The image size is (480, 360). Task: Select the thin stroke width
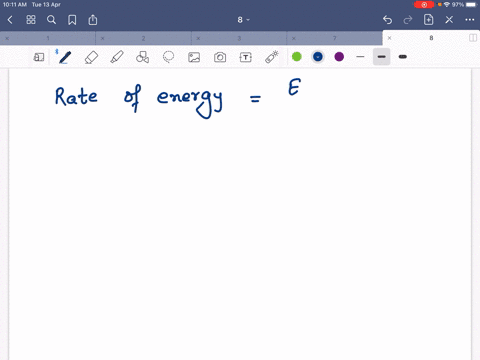pyautogui.click(x=360, y=57)
